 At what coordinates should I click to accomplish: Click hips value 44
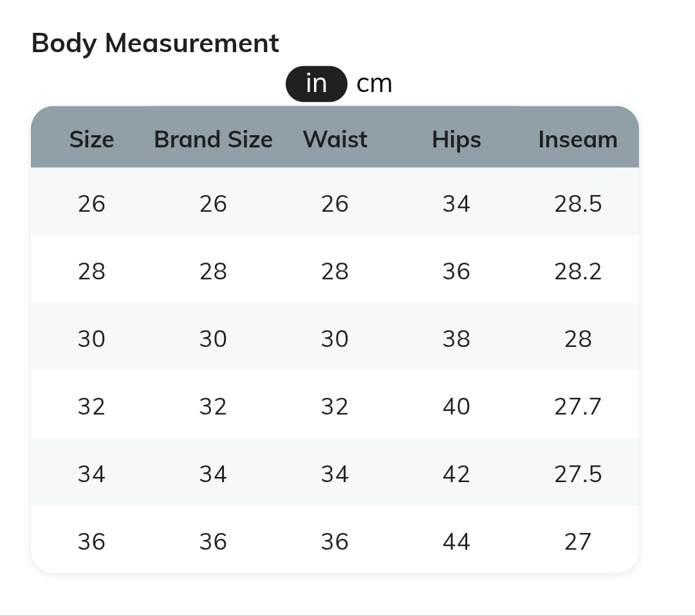(x=456, y=541)
